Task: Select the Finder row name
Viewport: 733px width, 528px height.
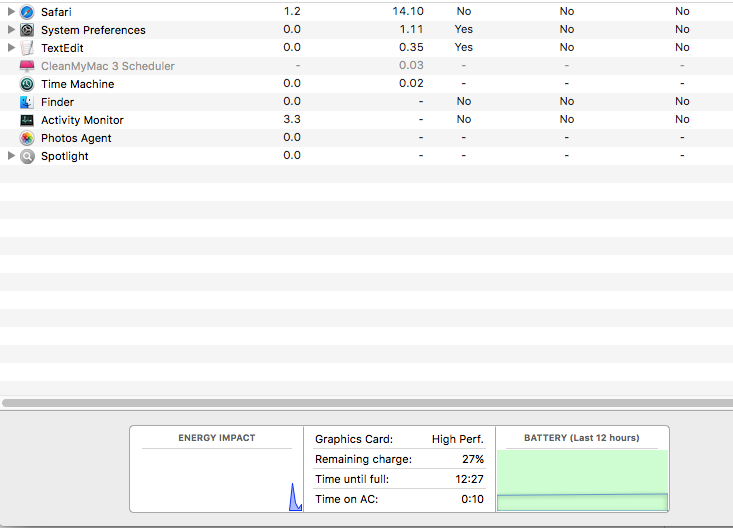Action: (57, 102)
